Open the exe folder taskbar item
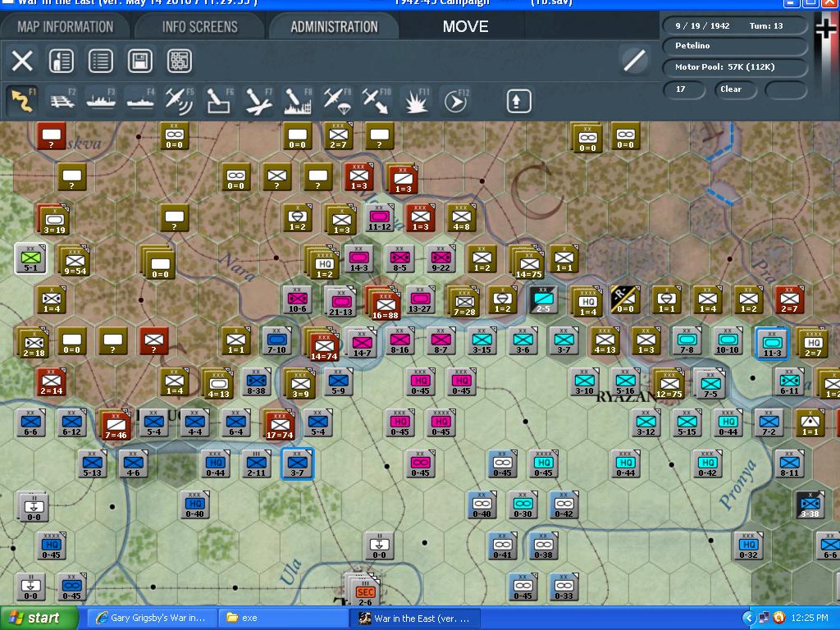The width and height of the screenshot is (840, 630). [284, 619]
